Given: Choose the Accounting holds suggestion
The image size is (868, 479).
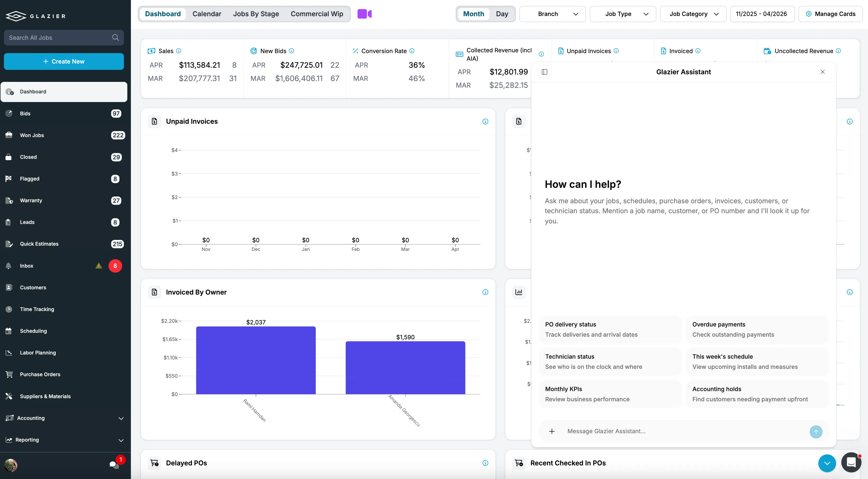Looking at the screenshot, I should pyautogui.click(x=757, y=394).
